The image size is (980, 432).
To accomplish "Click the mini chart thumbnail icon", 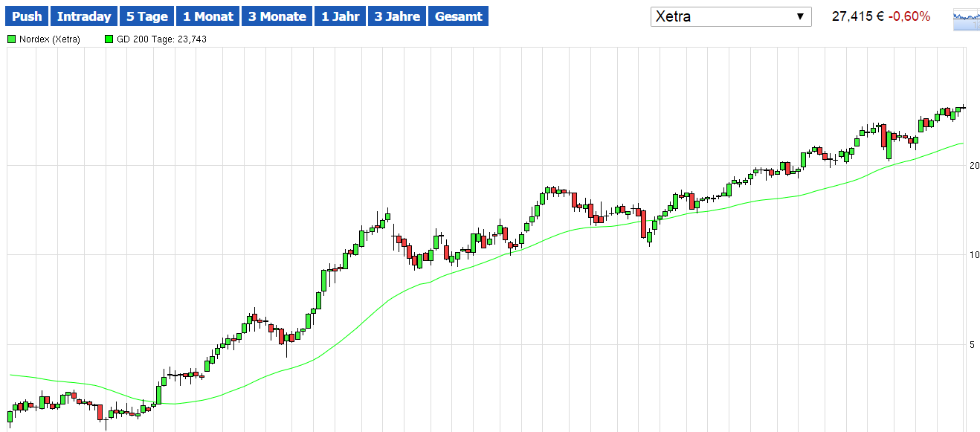I will pyautogui.click(x=966, y=21).
